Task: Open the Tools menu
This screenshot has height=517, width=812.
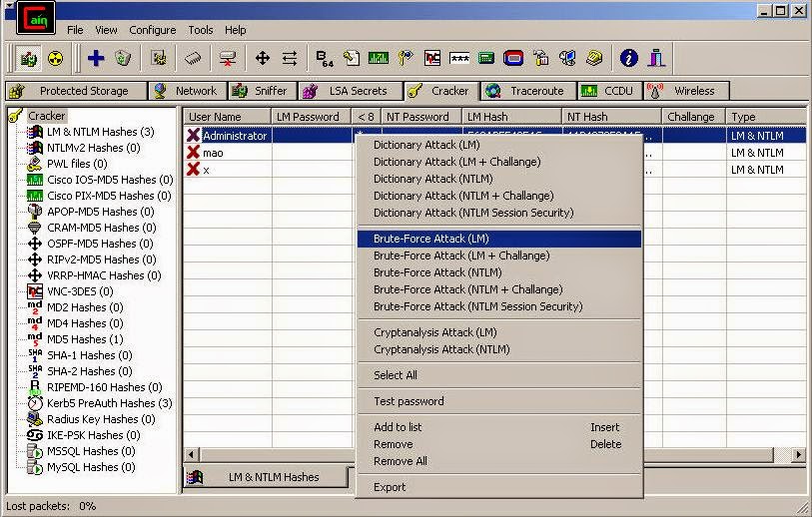Action: point(201,30)
